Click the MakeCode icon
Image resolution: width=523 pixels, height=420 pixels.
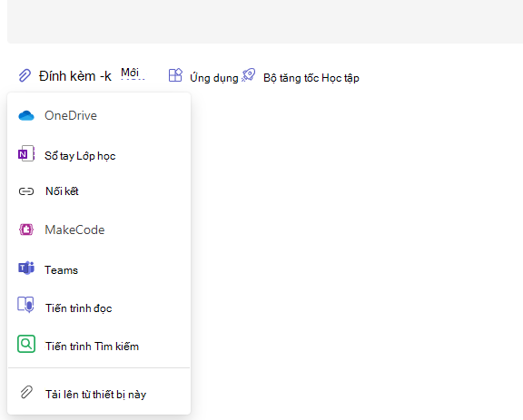click(26, 230)
